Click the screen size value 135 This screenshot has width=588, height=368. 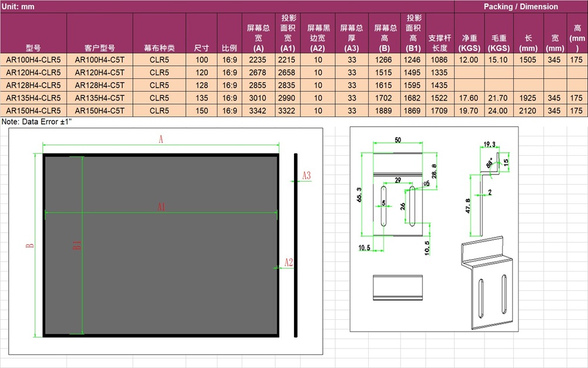point(202,98)
